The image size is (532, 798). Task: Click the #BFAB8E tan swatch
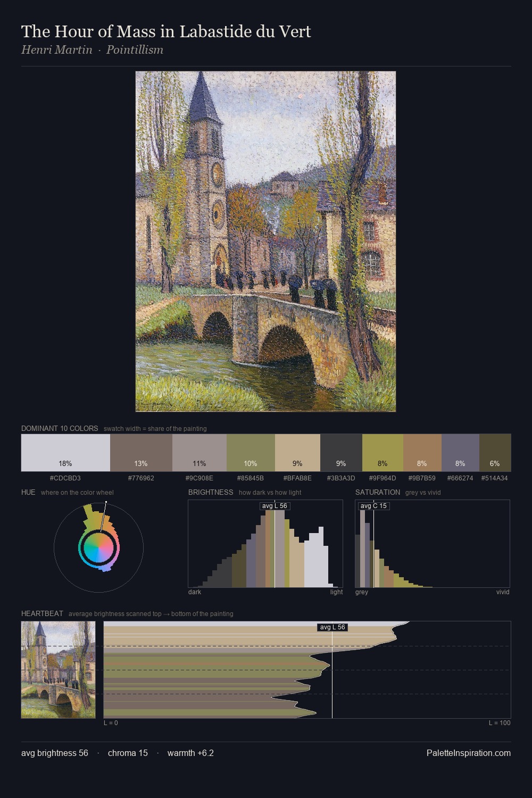(x=297, y=453)
